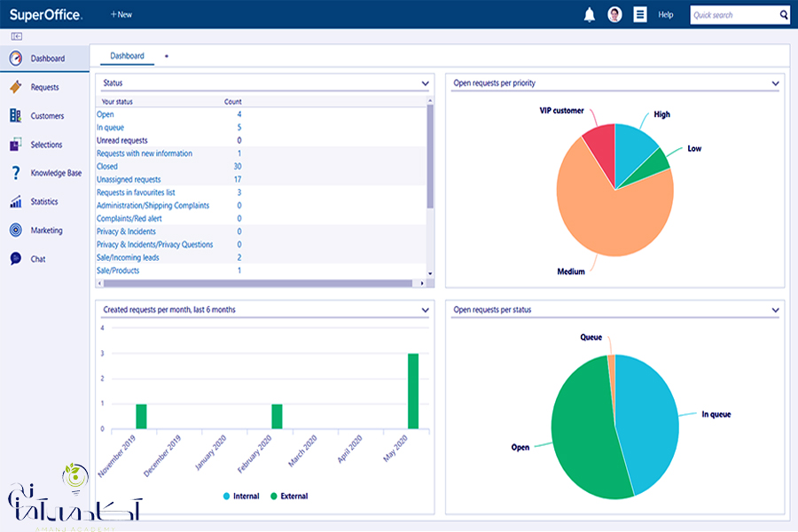Open Requests in the sidebar
This screenshot has width=798, height=532.
coord(45,87)
